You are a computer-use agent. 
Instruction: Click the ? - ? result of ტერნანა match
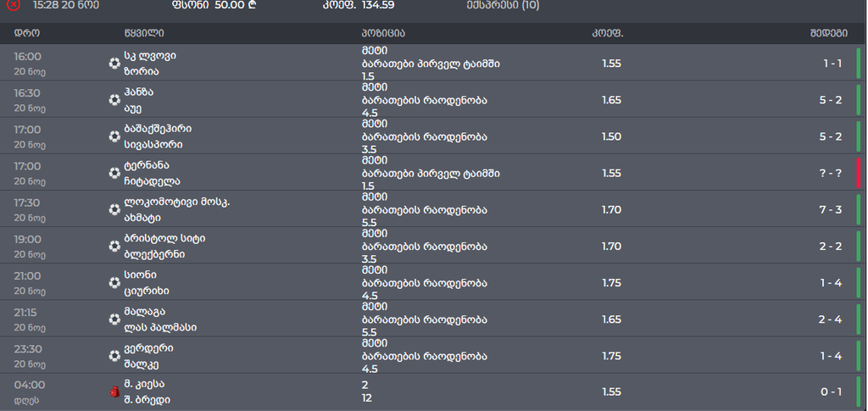tap(831, 173)
